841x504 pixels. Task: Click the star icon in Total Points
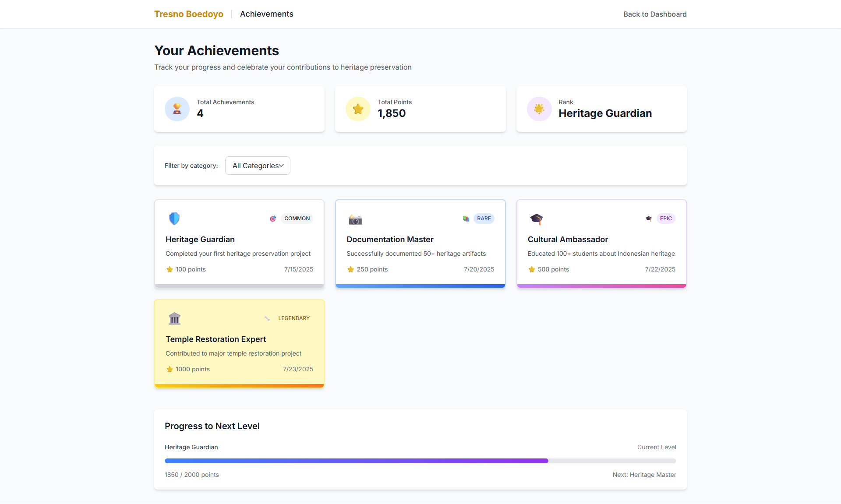358,109
